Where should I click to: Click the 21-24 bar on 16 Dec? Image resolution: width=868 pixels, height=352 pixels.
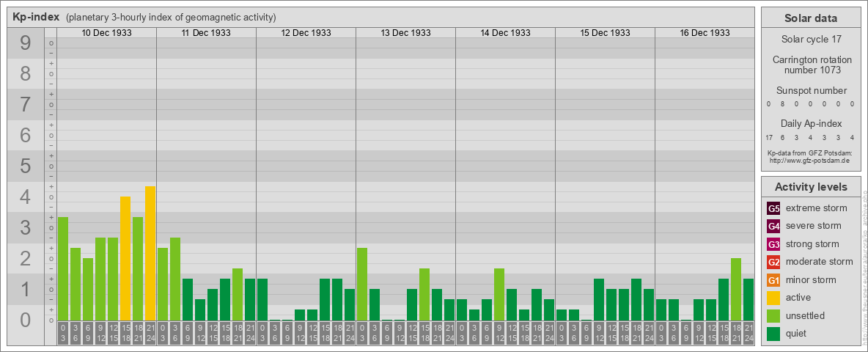(x=748, y=299)
